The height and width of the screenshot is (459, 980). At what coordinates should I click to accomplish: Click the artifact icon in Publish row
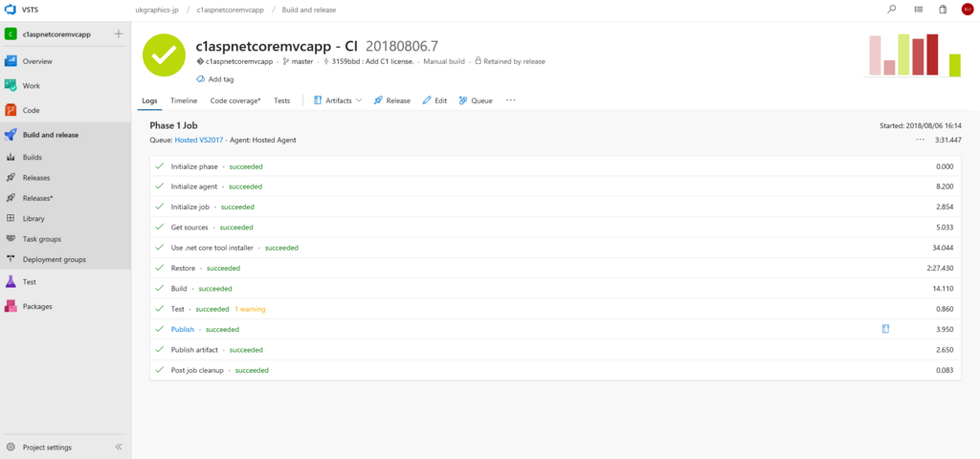pyautogui.click(x=885, y=329)
